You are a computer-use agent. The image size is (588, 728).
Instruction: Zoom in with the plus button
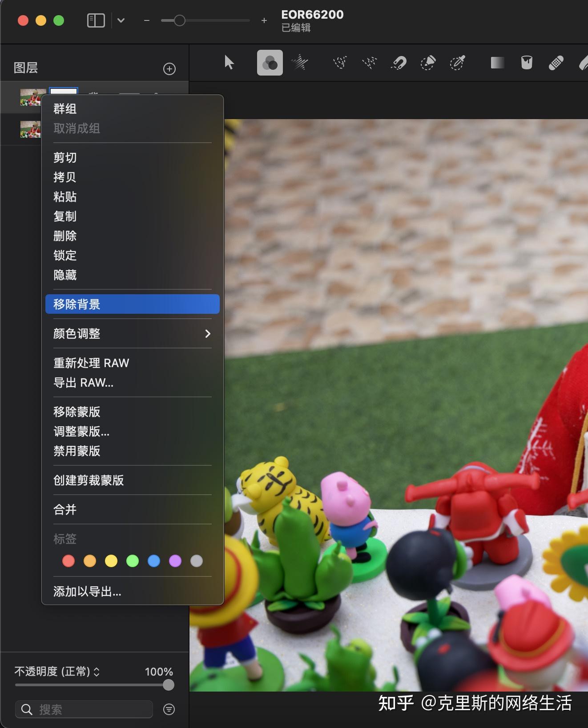(264, 20)
